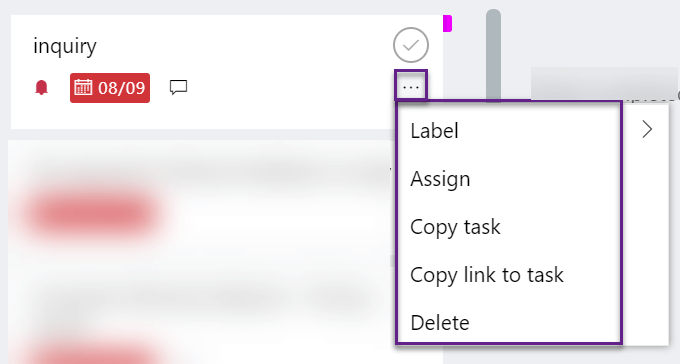Viewport: 680px width, 364px height.
Task: Open the comment speech bubble icon
Action: click(178, 87)
